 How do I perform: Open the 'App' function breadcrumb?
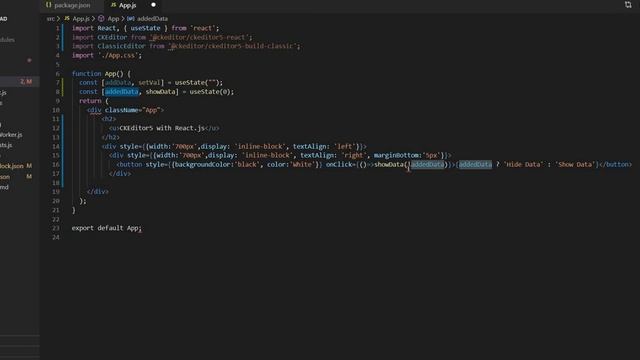pos(113,18)
